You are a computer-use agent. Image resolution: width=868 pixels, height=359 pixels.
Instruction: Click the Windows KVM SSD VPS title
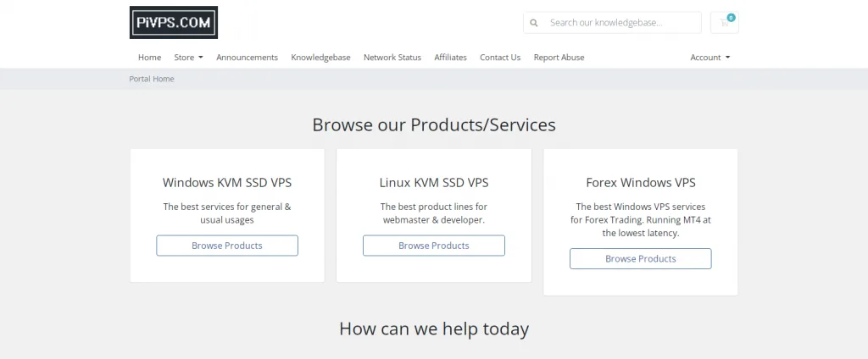(x=227, y=183)
